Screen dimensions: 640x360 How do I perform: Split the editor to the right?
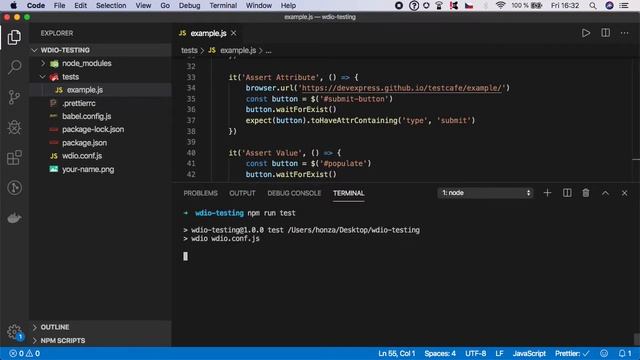tap(605, 33)
